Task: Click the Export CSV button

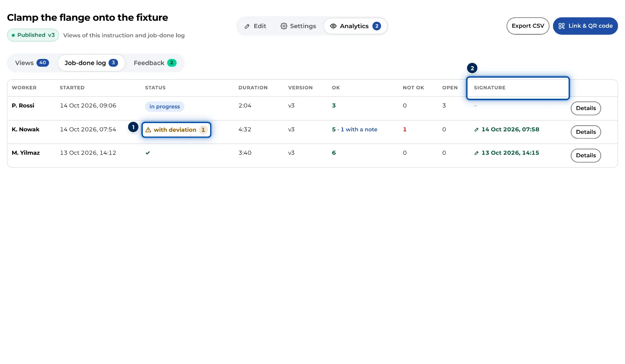Action: tap(528, 26)
